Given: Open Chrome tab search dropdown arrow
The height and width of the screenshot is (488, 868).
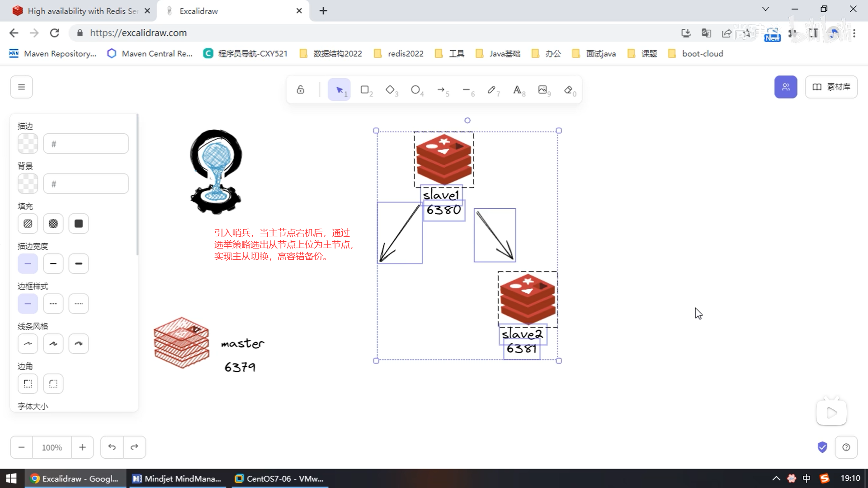Looking at the screenshot, I should coord(765,9).
